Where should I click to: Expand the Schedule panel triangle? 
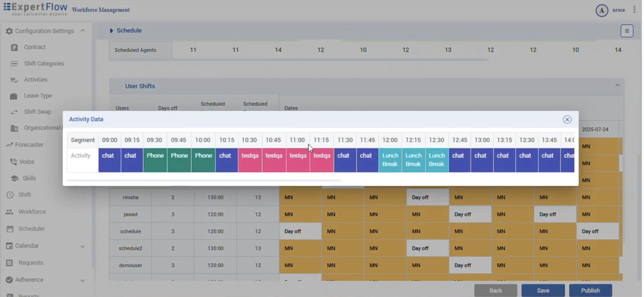111,31
